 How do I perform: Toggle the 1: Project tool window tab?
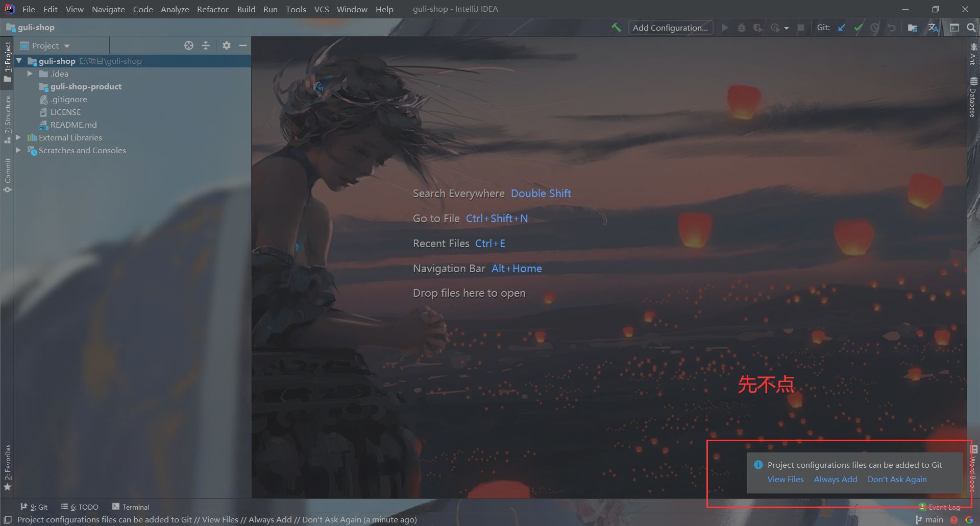point(7,61)
